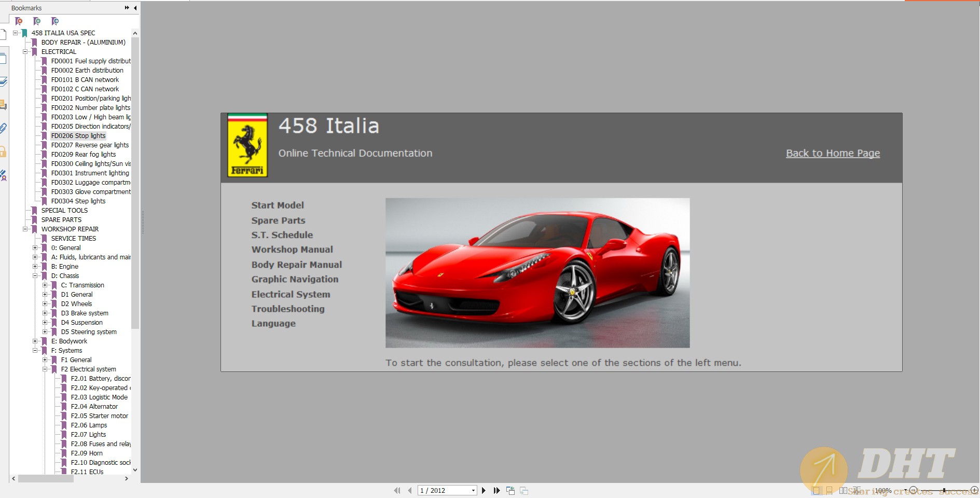
Task: Open the page number dropdown arrow
Action: pos(473,490)
